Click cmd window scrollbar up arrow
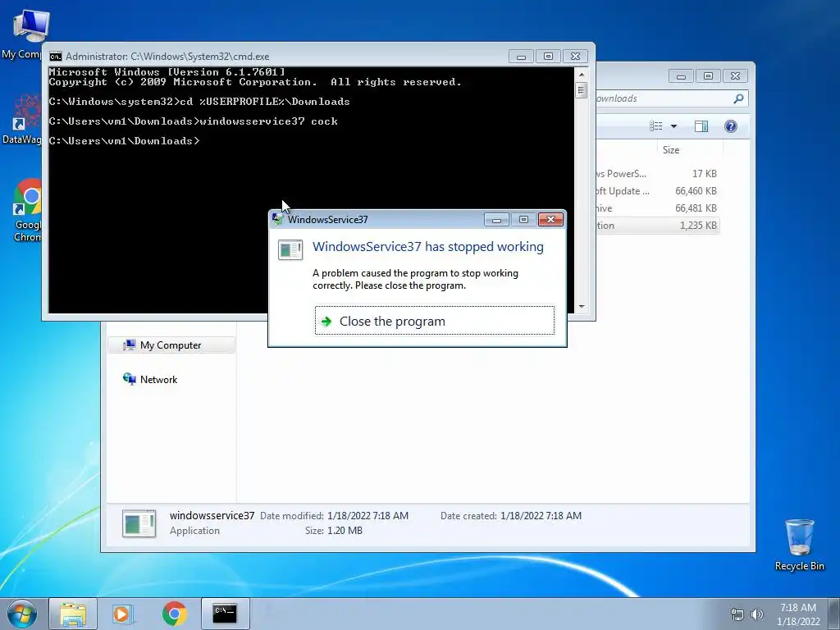840x630 pixels. pos(582,75)
